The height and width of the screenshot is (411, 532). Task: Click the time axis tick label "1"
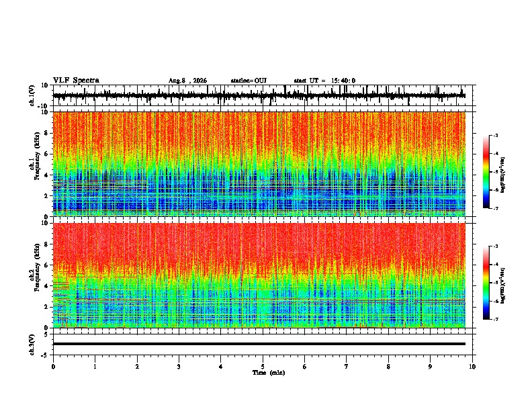[x=95, y=367]
